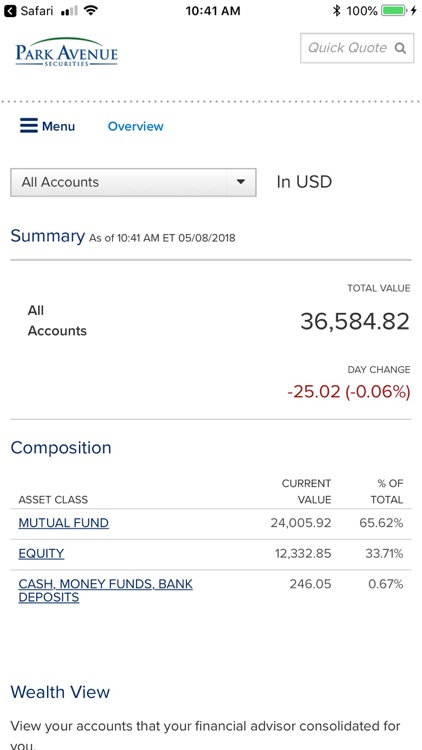
Task: Focus the Quick Quote search field
Action: tap(357, 48)
